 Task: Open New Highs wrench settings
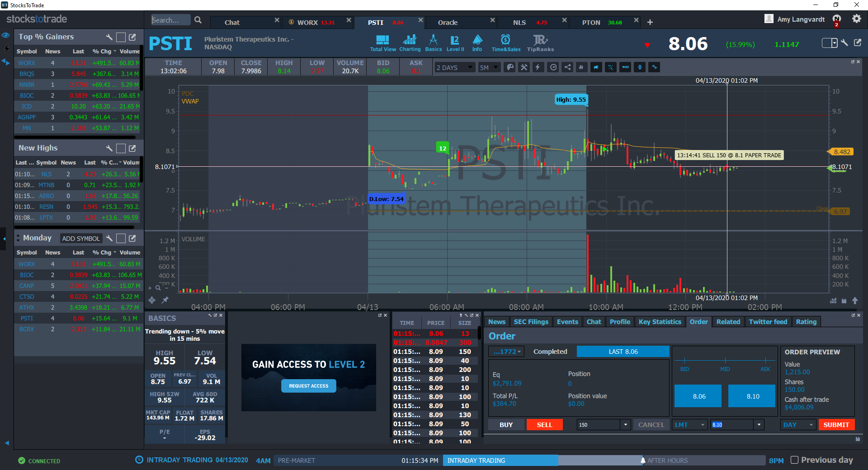pos(109,148)
